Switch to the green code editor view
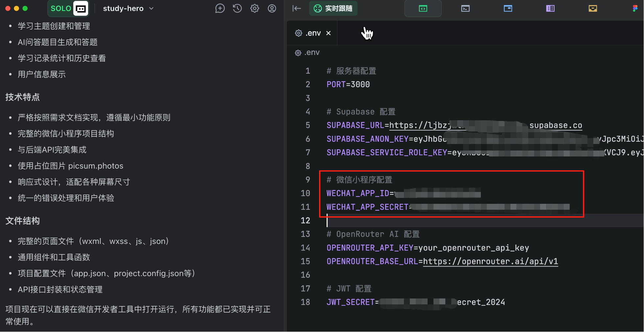 tap(423, 9)
